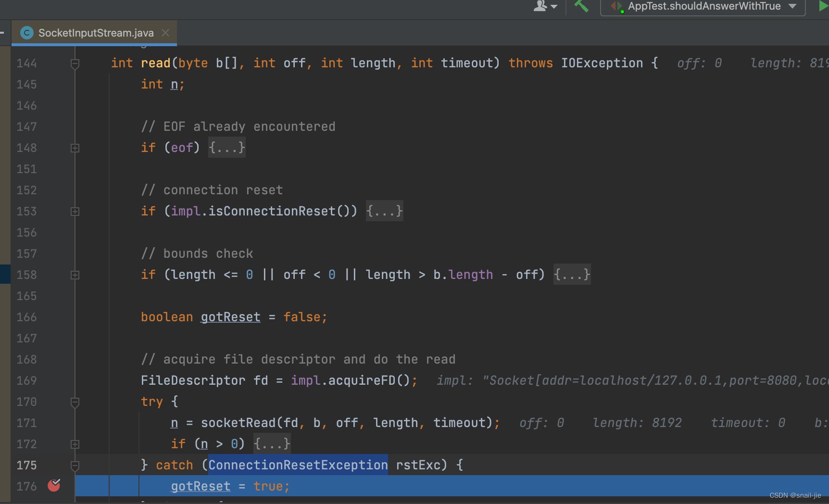The image size is (829, 504).
Task: Toggle a breakpoint in the gutter at line 171
Action: click(x=53, y=423)
